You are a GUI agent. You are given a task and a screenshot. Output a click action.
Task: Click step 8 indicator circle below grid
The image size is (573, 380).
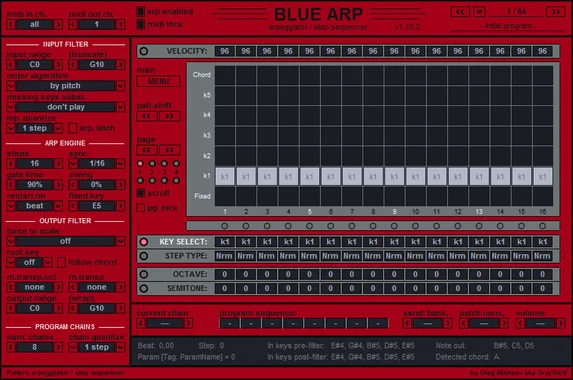tap(373, 226)
